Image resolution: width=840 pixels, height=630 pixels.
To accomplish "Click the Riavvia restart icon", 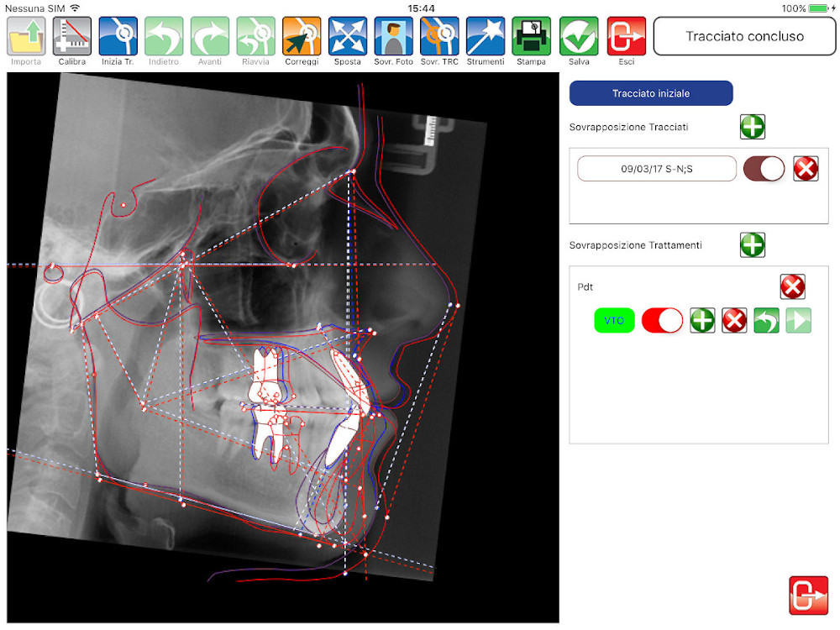I will pyautogui.click(x=256, y=36).
